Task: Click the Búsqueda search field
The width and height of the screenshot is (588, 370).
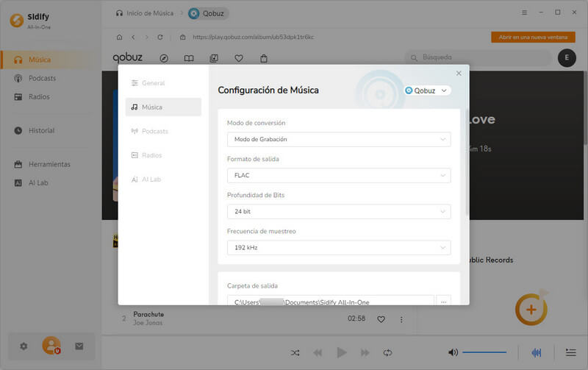Action: pos(479,57)
